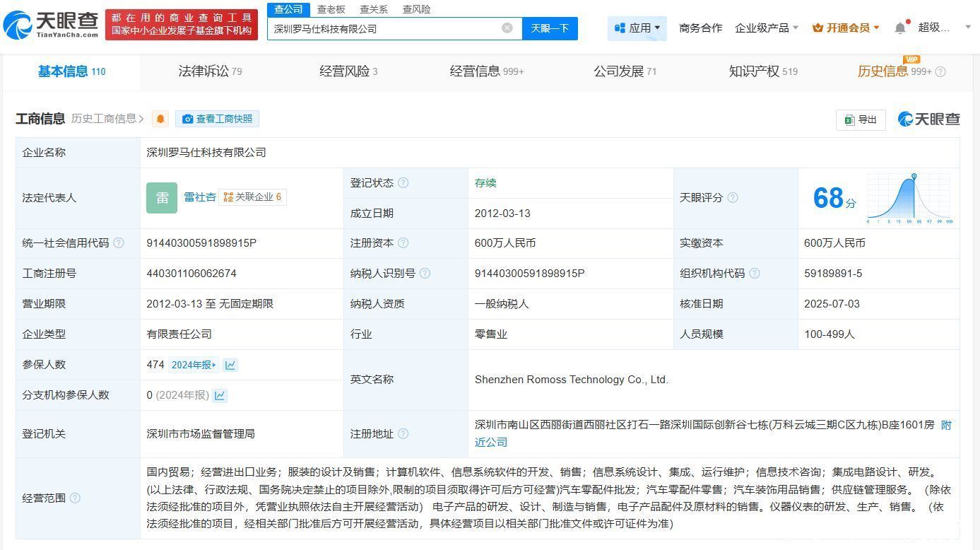The image size is (980, 550).
Task: Show help icon for 经营范围
Action: click(x=75, y=498)
